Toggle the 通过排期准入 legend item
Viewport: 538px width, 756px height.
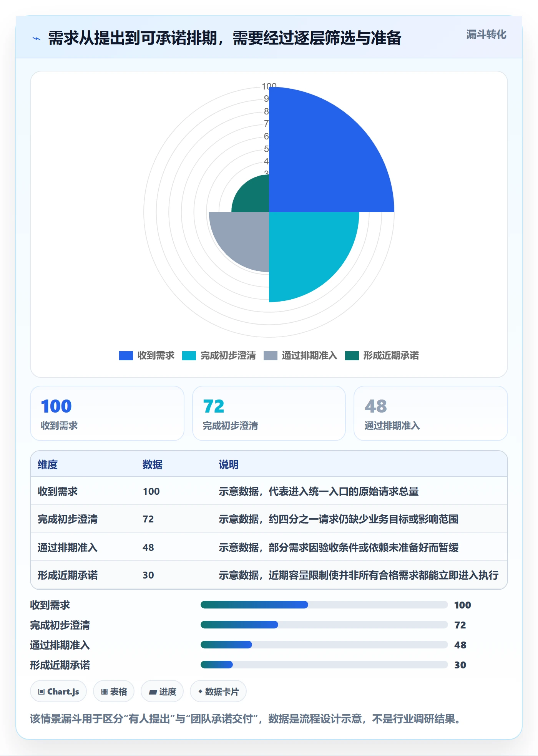coord(301,356)
